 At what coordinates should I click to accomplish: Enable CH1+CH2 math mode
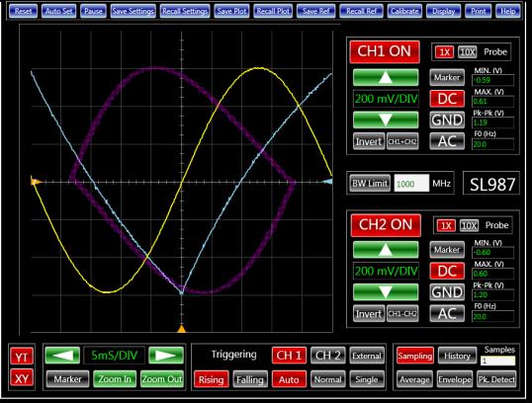point(402,141)
